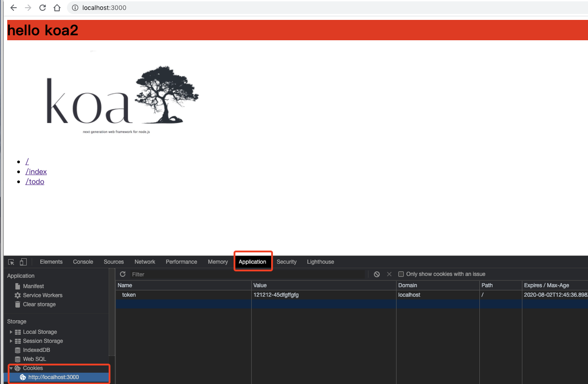Enable Only show cookies with an issue
Screen dimensions: 588x384
pos(401,274)
